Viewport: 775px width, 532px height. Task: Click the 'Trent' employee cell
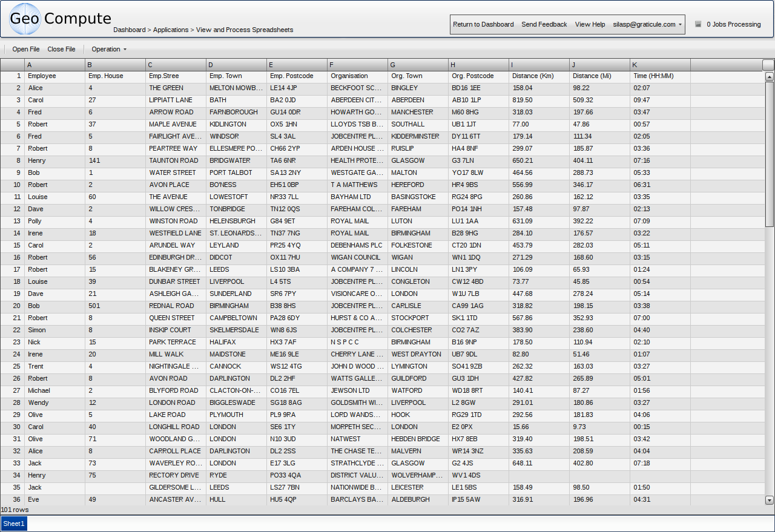click(55, 366)
